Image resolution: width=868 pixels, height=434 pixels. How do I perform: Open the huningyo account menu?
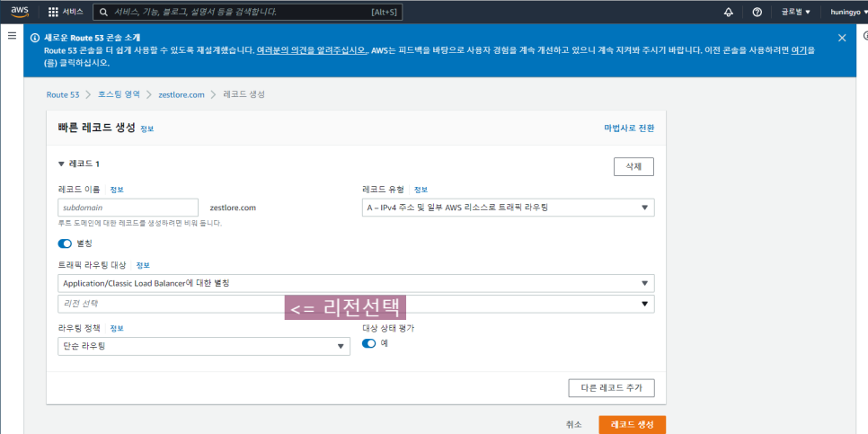848,12
